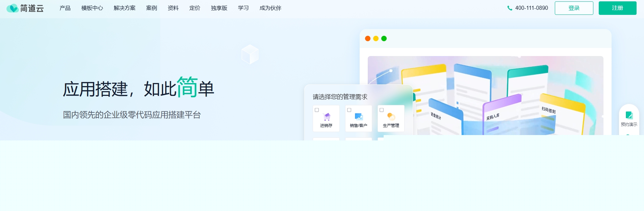Check the 生产管理 checkbox
This screenshot has width=644, height=211.
click(x=382, y=110)
